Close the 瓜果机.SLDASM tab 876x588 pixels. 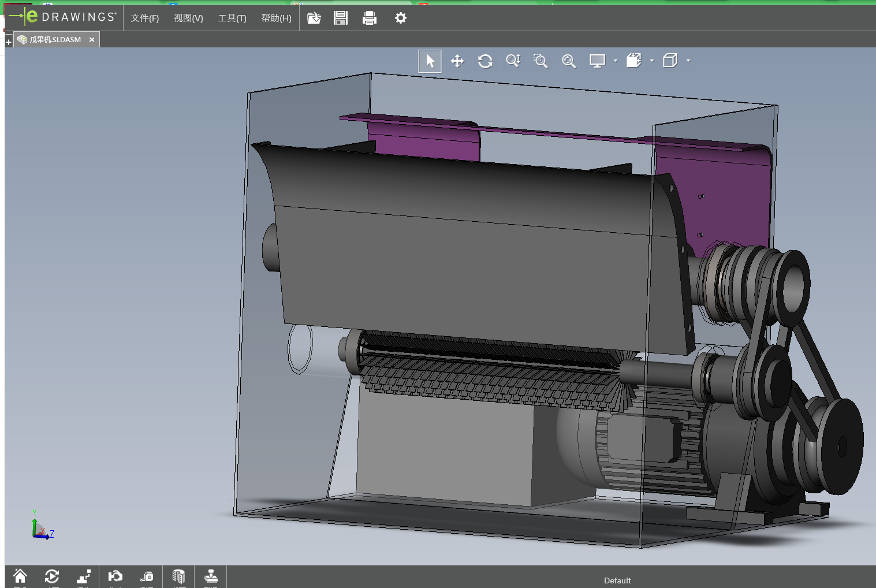pyautogui.click(x=92, y=40)
